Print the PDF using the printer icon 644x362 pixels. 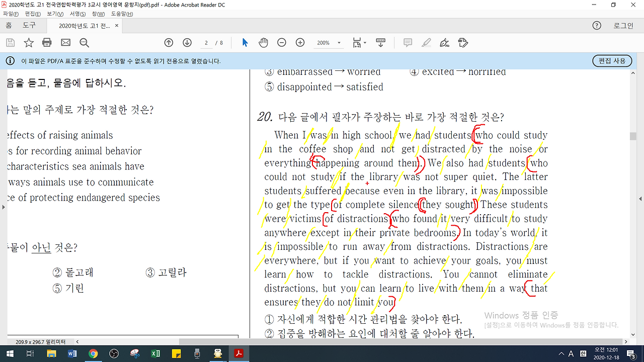point(47,43)
